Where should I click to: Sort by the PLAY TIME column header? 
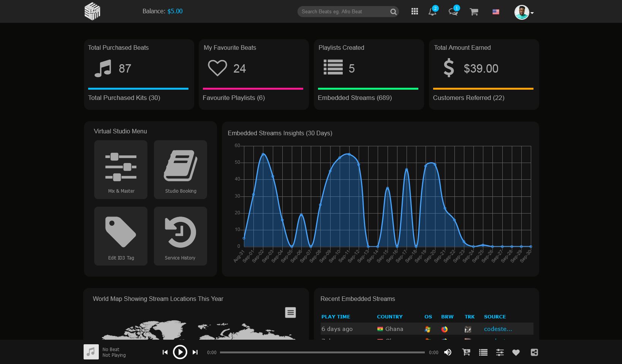click(336, 317)
